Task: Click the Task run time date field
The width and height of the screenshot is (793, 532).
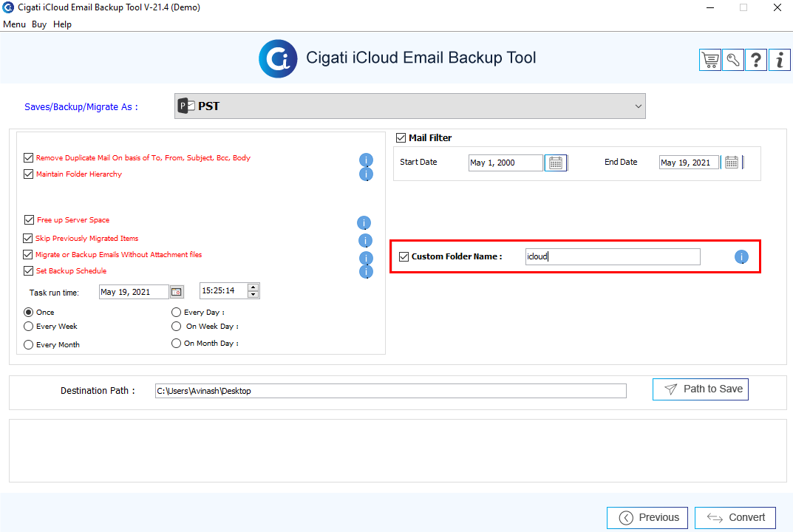Action: (134, 292)
